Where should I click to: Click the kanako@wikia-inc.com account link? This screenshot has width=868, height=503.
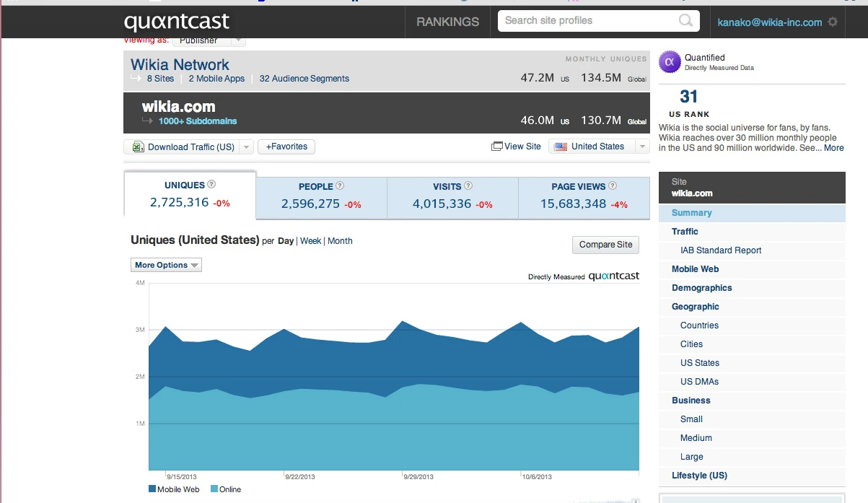coord(769,22)
